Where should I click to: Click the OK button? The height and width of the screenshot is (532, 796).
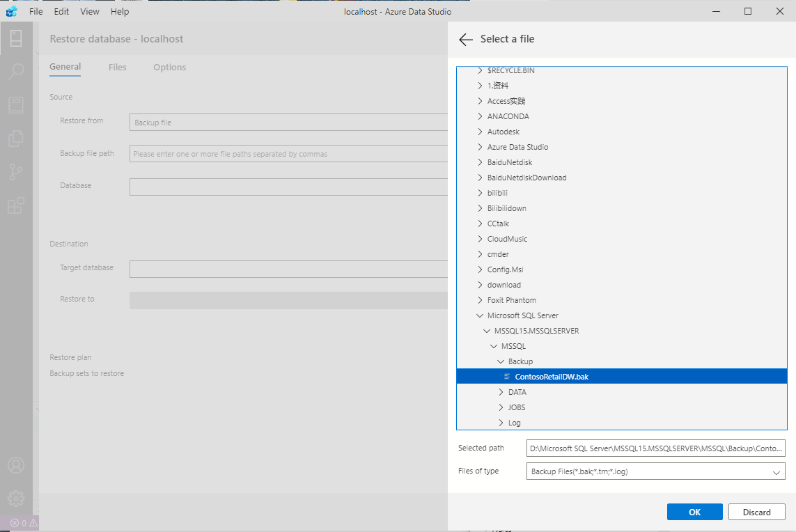694,512
